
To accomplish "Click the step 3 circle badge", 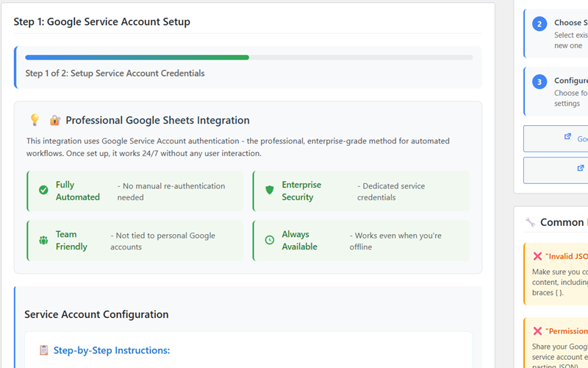I will [539, 82].
